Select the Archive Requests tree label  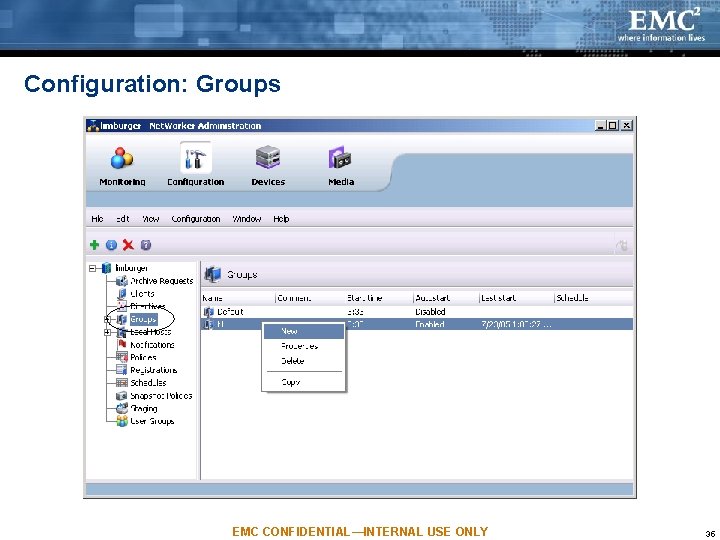(x=162, y=281)
